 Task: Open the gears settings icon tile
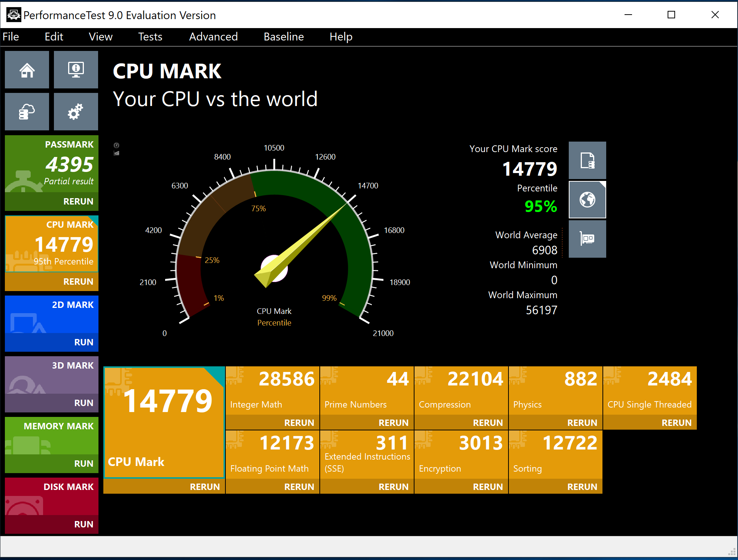tap(76, 112)
